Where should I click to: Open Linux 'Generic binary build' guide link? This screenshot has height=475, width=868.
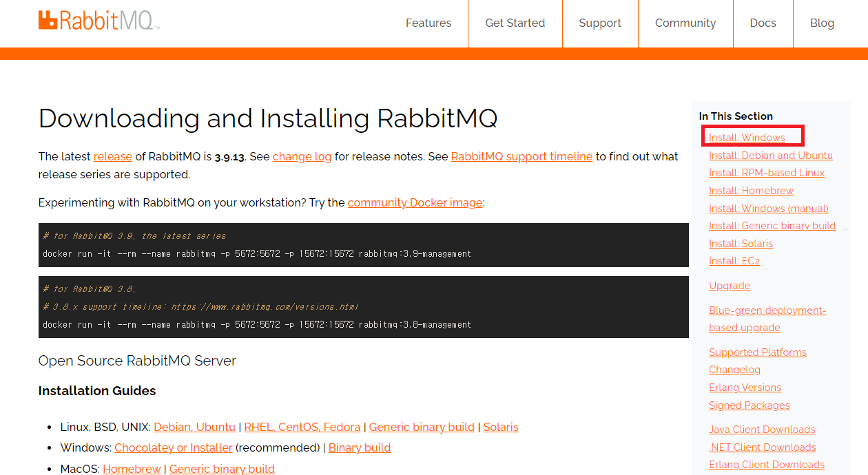click(422, 427)
